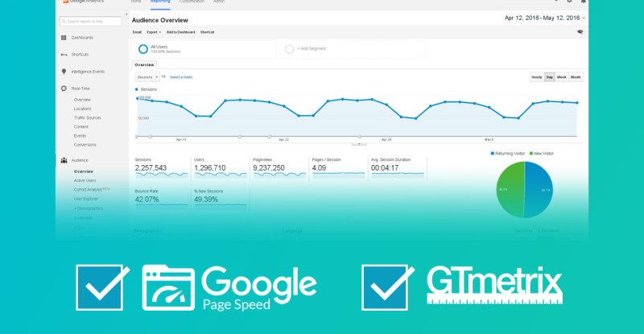Switch graph granularity to Month

(576, 76)
